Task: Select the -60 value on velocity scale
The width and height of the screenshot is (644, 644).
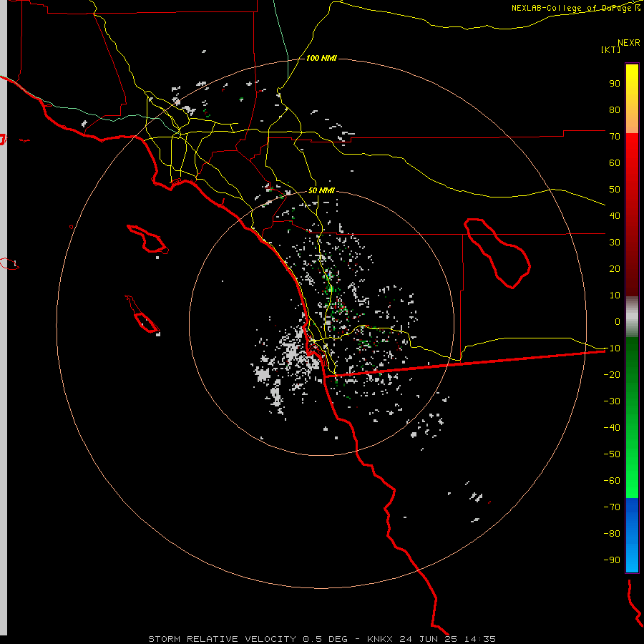Action: (x=612, y=481)
